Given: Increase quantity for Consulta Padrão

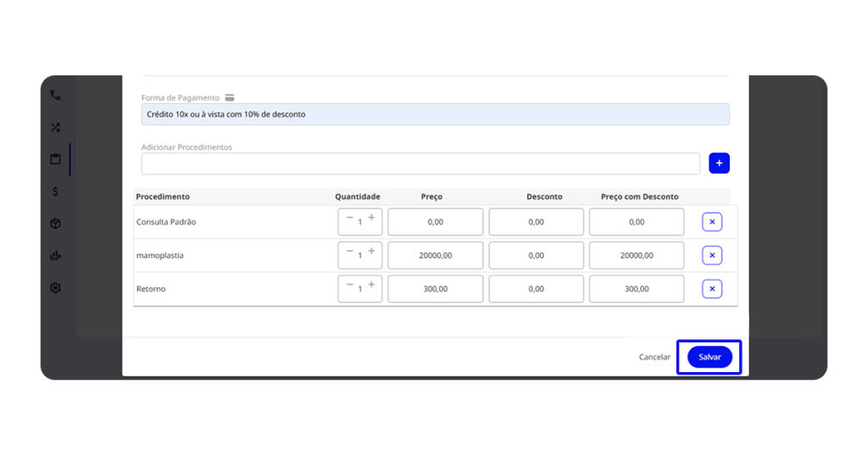Looking at the screenshot, I should click(x=371, y=219).
